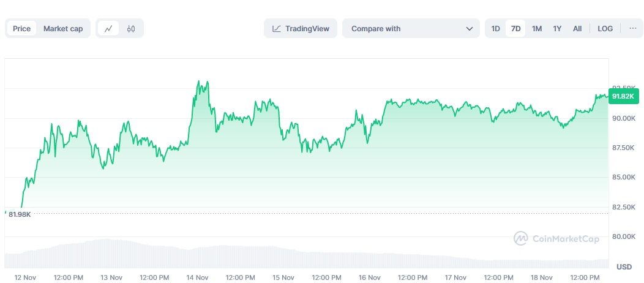Click the 91.82K current price label

click(625, 96)
